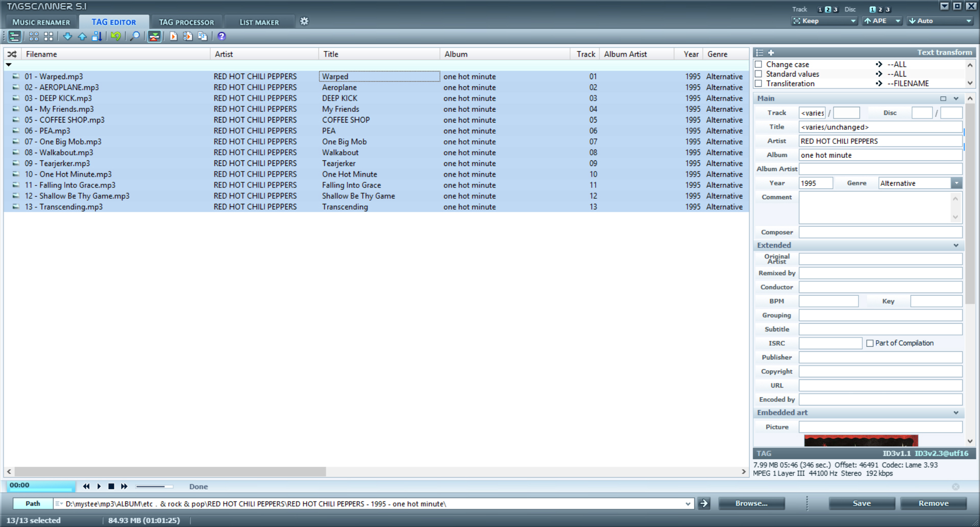Select Track format toggle 2
The image size is (980, 527).
[828, 9]
